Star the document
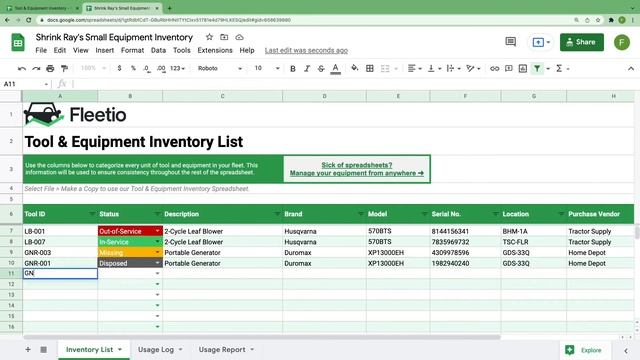 pyautogui.click(x=209, y=37)
